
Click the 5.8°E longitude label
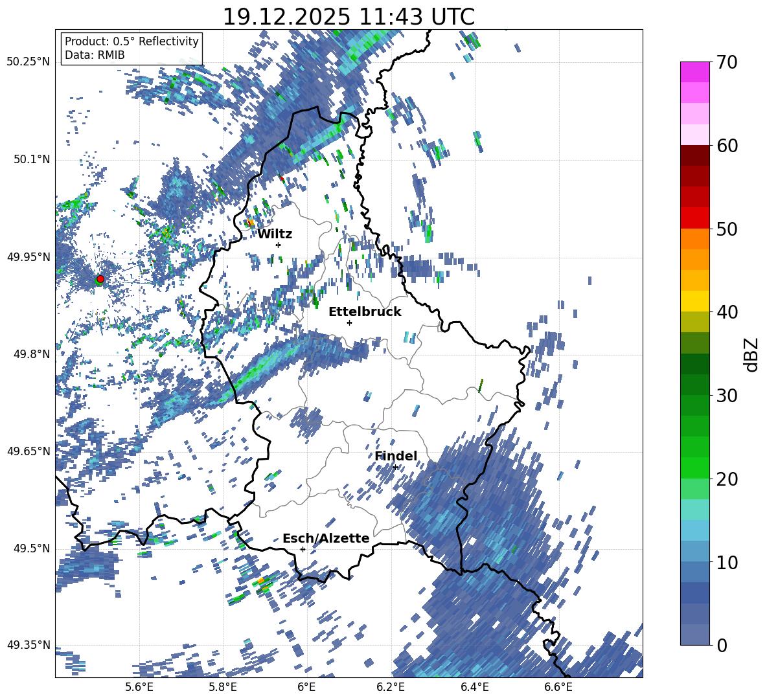tap(223, 687)
